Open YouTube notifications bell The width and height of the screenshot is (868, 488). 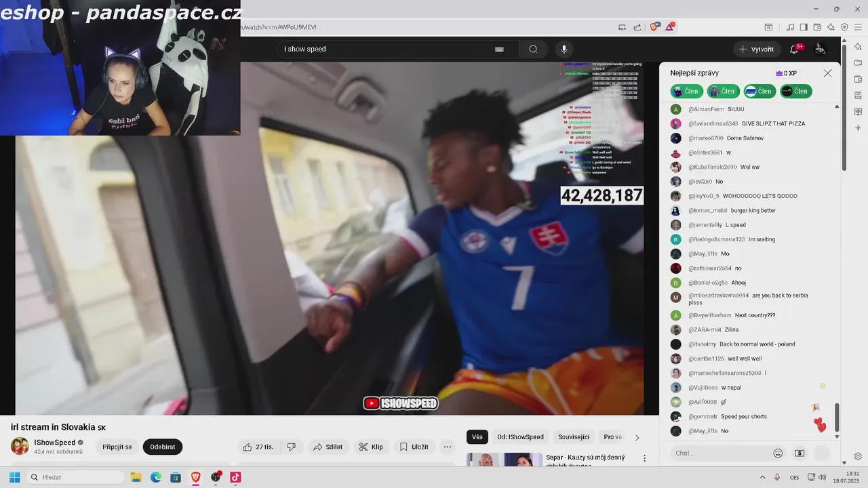795,49
